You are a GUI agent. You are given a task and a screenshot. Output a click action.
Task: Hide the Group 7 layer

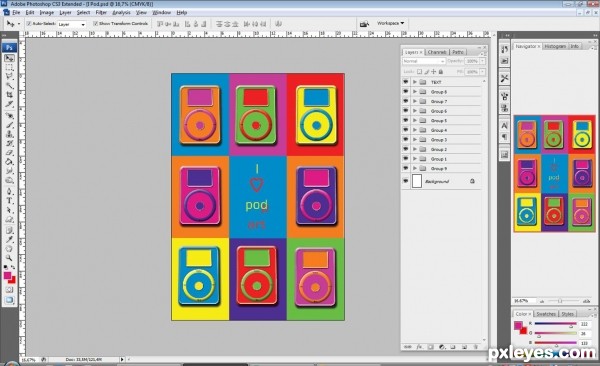406,101
